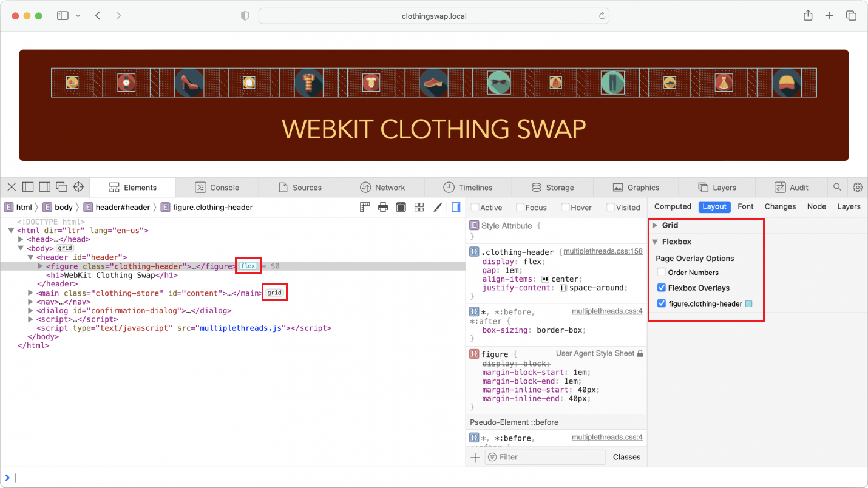Disable the Flexbox Overlays checkbox

(661, 288)
